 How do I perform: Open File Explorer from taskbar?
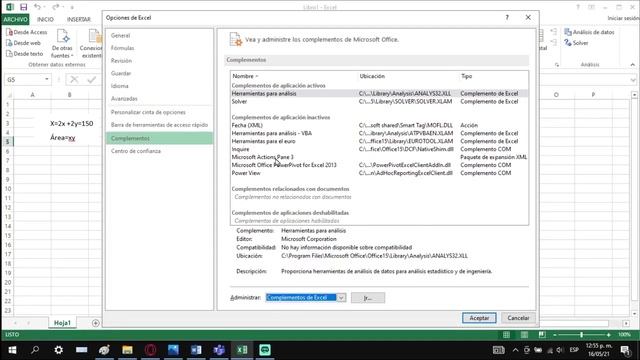coord(127,350)
